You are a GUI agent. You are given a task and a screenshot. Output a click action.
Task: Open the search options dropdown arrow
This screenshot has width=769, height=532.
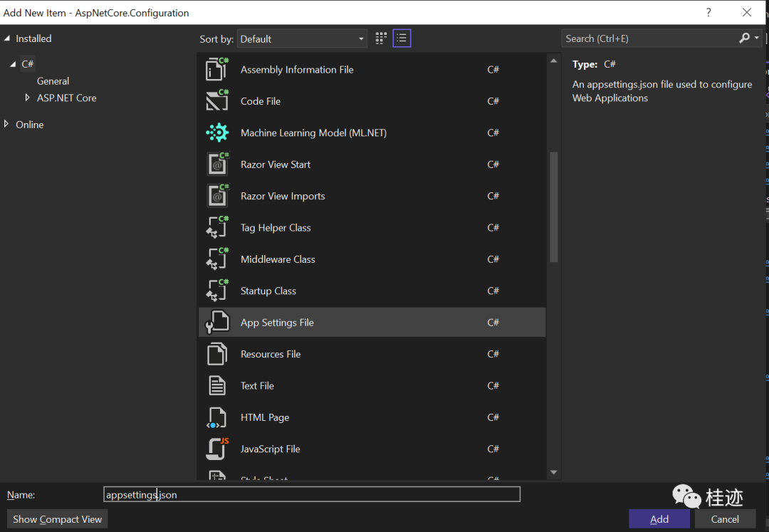757,38
